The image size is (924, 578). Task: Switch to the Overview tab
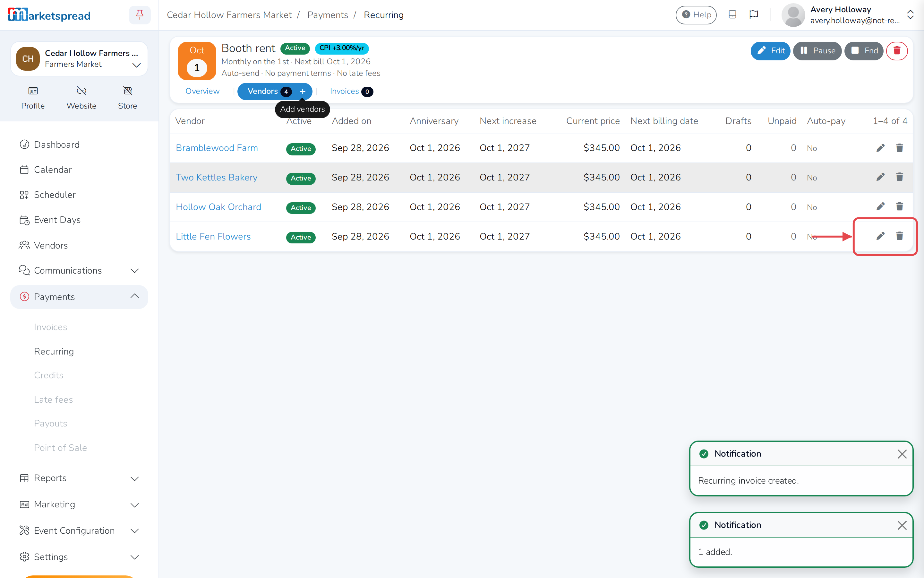[202, 92]
